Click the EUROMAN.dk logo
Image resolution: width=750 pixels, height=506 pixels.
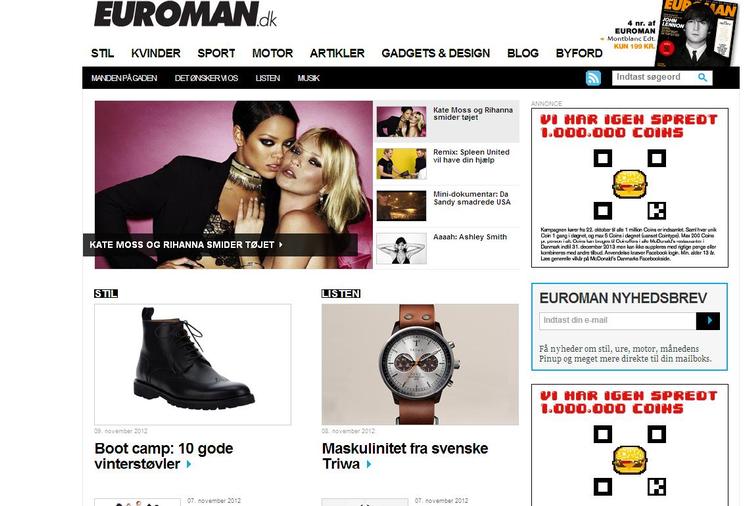186,14
